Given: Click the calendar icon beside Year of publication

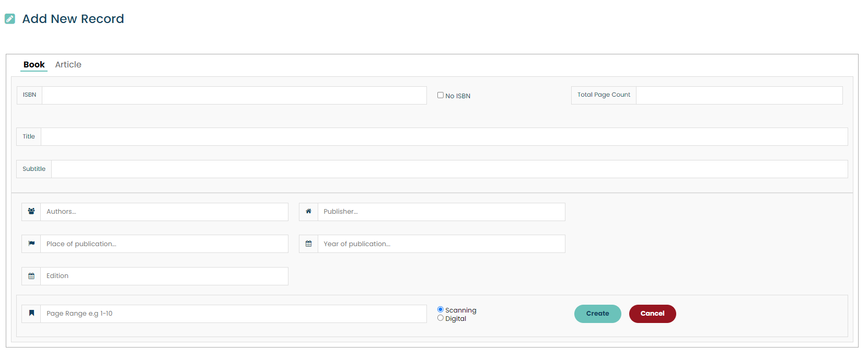Looking at the screenshot, I should [308, 244].
